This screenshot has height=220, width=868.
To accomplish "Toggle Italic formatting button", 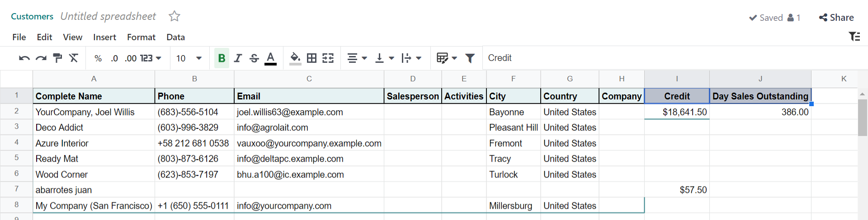I will pyautogui.click(x=238, y=58).
